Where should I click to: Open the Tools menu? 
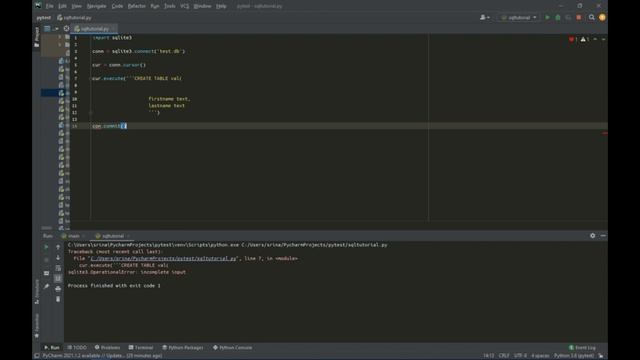[170, 6]
